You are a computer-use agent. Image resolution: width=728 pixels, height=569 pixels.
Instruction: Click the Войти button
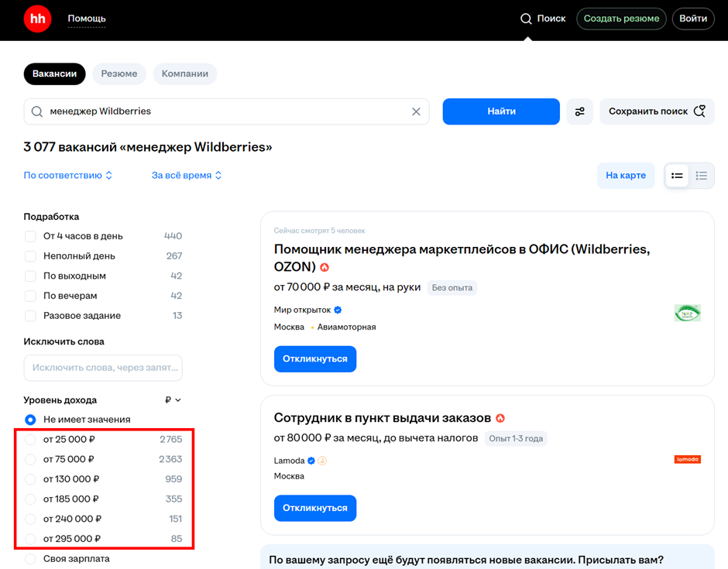click(693, 19)
